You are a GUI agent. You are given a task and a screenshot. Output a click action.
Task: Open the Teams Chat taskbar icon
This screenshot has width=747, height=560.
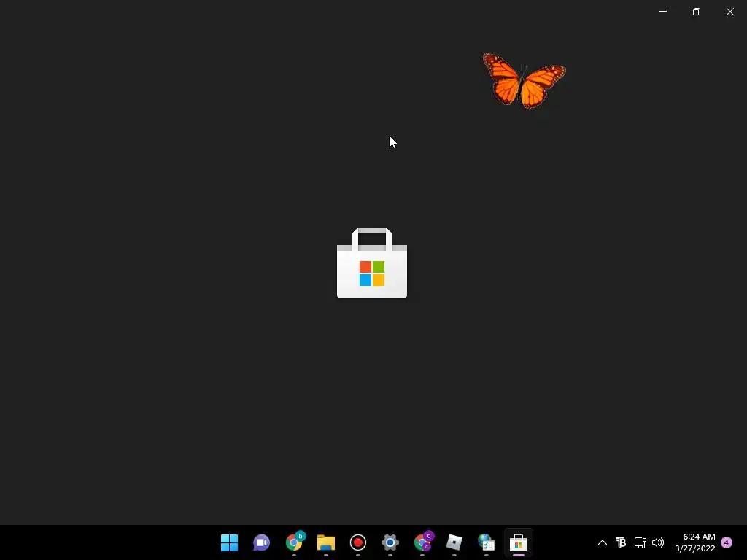[262, 542]
